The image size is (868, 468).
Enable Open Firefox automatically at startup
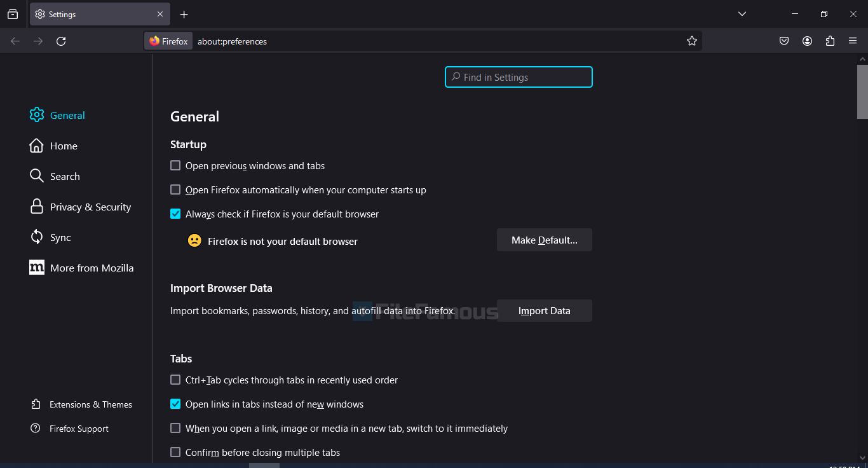coord(175,189)
